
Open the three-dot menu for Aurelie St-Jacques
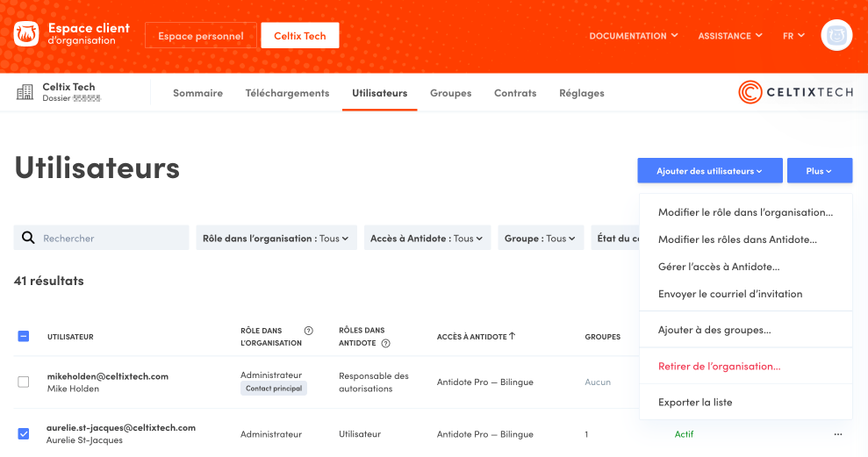(838, 434)
